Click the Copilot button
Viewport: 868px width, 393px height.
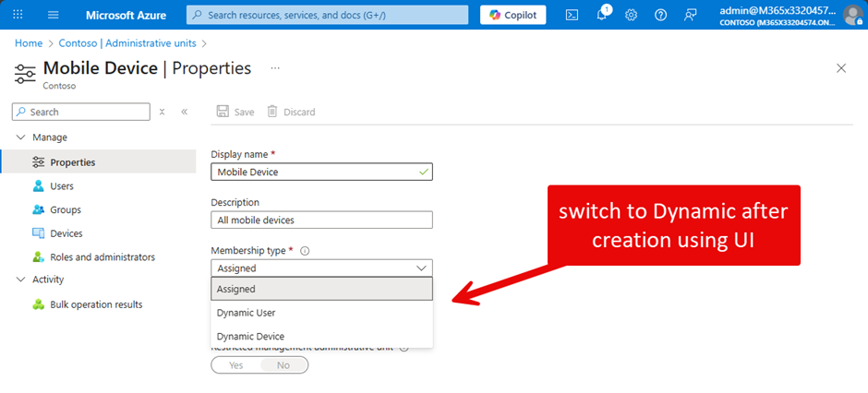click(x=512, y=15)
